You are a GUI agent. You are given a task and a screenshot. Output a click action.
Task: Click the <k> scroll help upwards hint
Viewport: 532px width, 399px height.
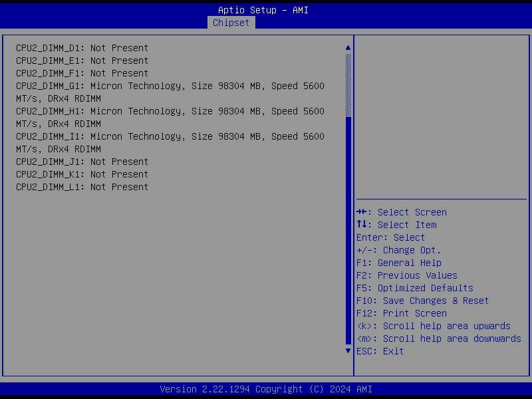(434, 326)
